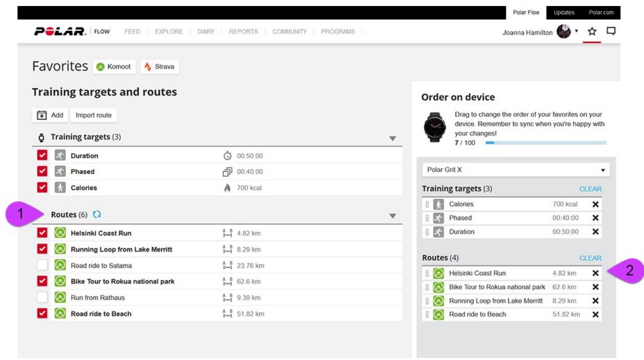The width and height of the screenshot is (644, 360).
Task: Click the Komoot connect button
Action: (115, 67)
